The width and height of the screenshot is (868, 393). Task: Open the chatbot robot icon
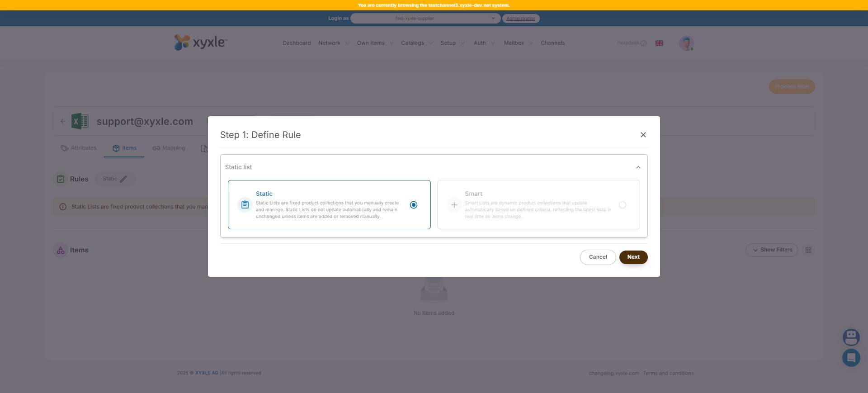[850, 337]
